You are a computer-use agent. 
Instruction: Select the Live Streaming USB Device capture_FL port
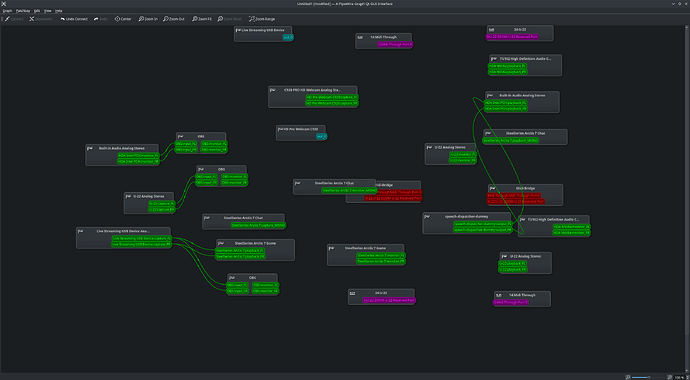(x=142, y=238)
